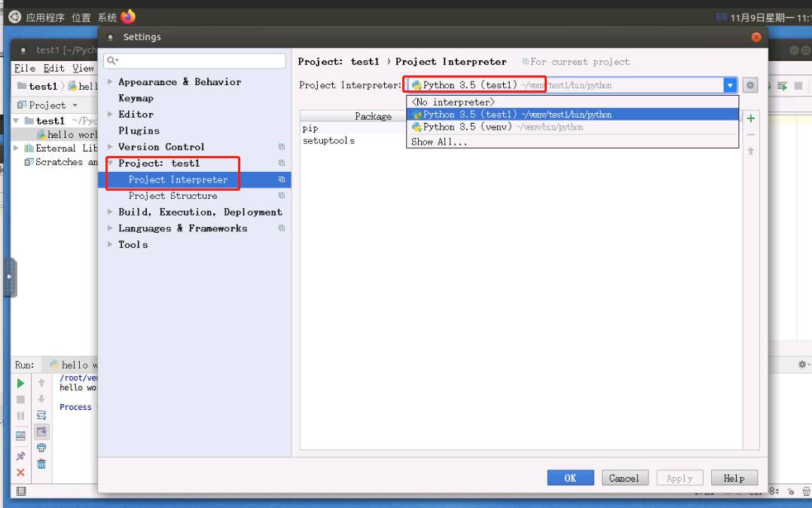
Task: Click the project-level icon beside Version Control
Action: click(x=282, y=147)
